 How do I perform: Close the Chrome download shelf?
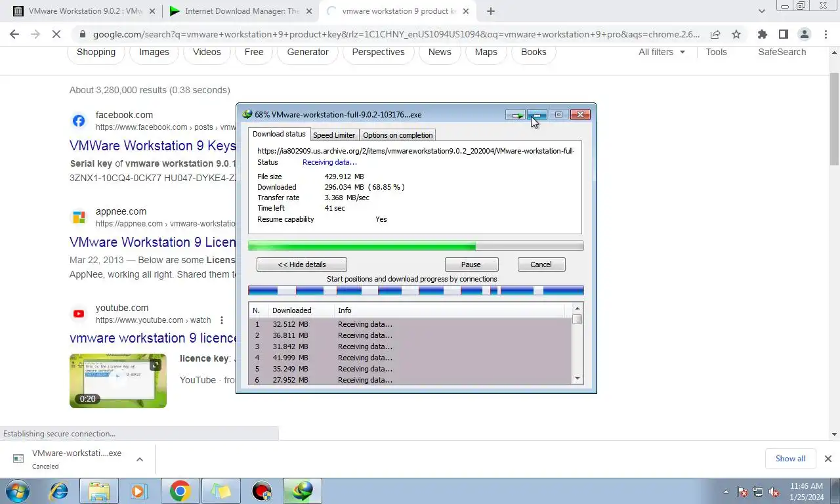point(828,459)
